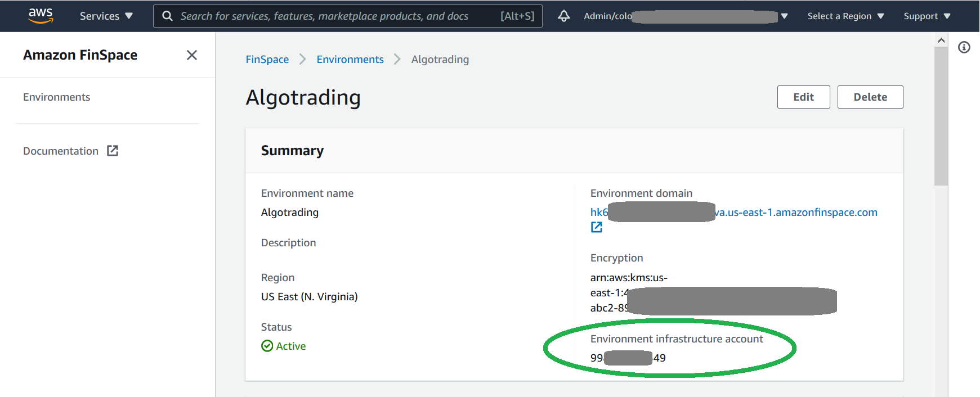This screenshot has height=397, width=980.
Task: Click the infrastructure account number
Action: 628,358
